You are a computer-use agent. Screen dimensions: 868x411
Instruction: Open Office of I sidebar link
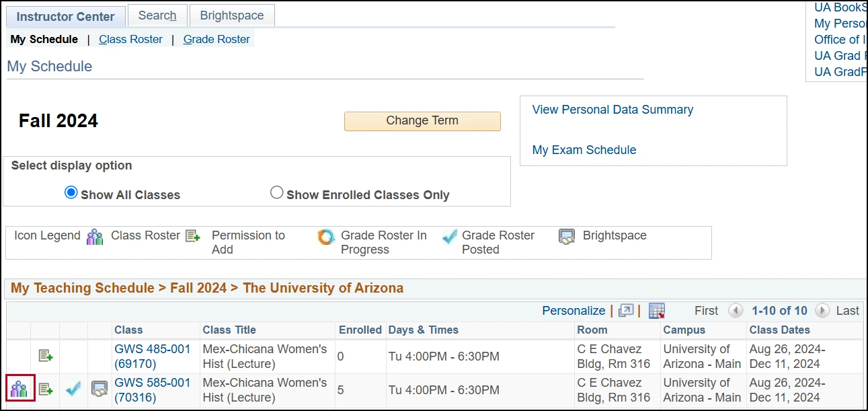click(840, 40)
